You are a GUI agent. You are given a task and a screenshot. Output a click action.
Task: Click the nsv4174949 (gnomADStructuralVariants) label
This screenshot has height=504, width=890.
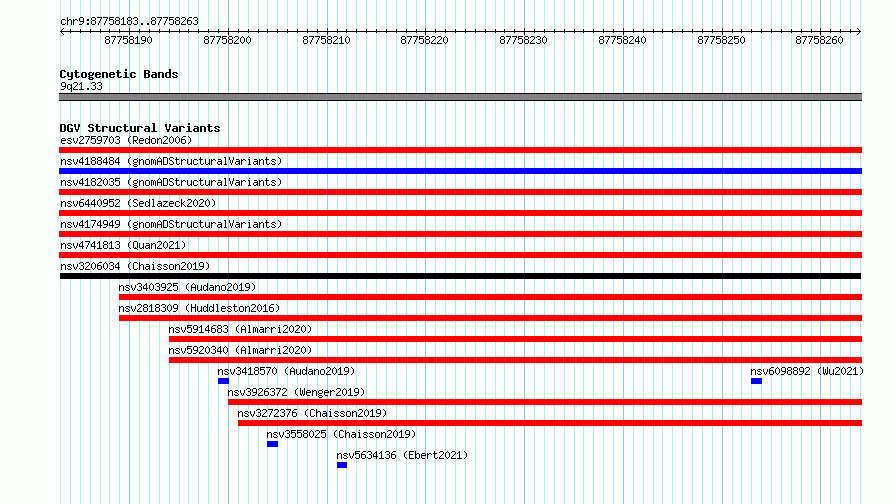click(171, 224)
